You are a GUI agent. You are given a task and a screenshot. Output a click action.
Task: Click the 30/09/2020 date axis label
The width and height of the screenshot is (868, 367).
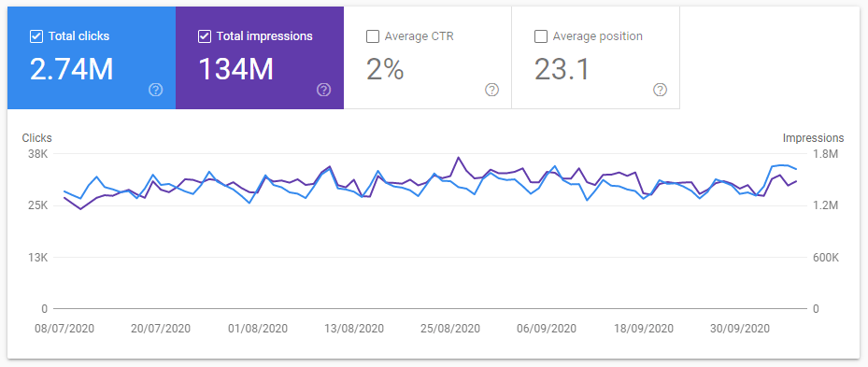click(x=740, y=329)
